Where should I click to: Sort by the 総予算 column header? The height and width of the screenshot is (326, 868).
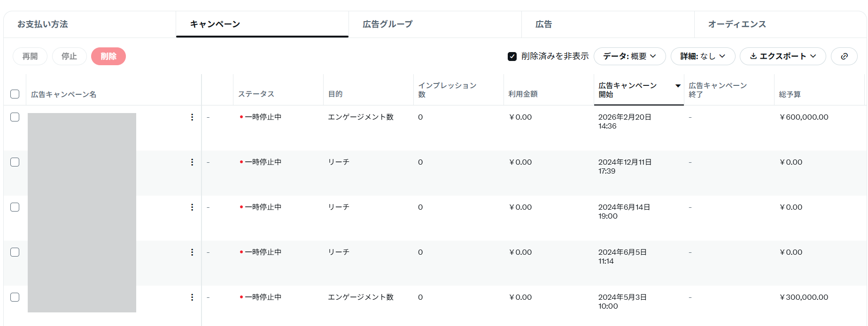tap(790, 94)
